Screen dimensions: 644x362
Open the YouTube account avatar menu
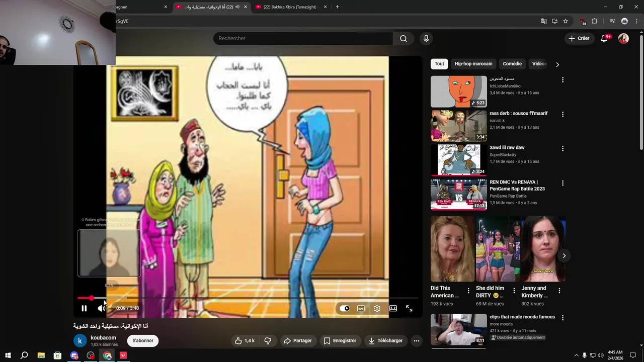click(x=623, y=39)
